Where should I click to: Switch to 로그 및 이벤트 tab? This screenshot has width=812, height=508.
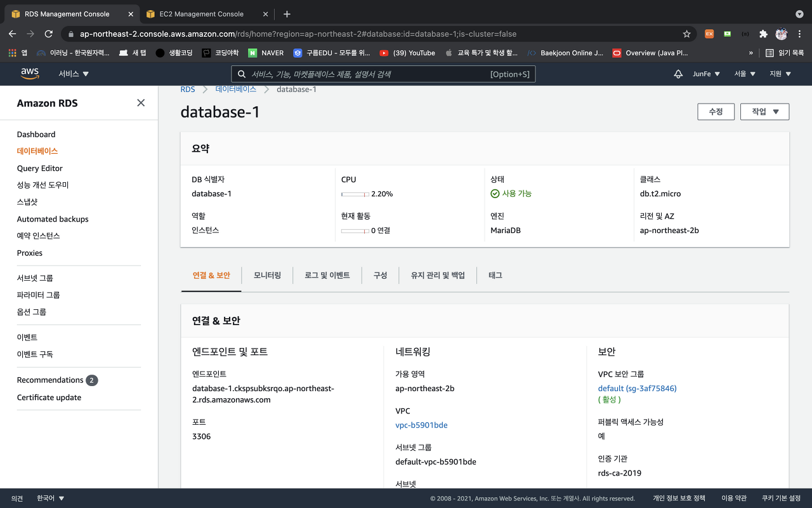(327, 276)
